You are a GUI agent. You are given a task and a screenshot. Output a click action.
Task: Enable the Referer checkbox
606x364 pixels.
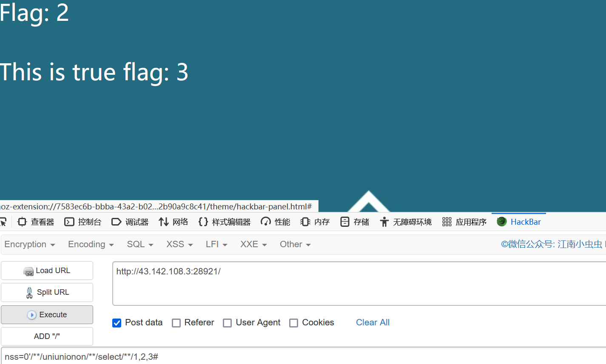(x=176, y=323)
